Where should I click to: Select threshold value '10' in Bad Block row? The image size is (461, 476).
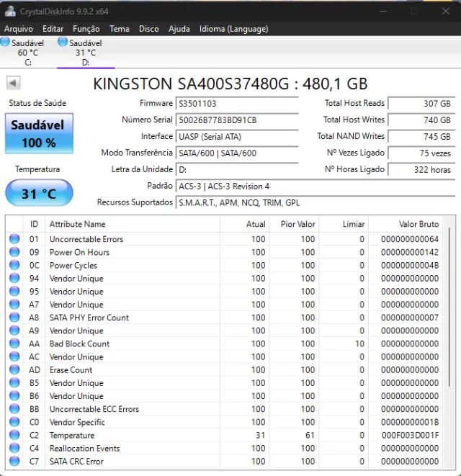tap(359, 343)
